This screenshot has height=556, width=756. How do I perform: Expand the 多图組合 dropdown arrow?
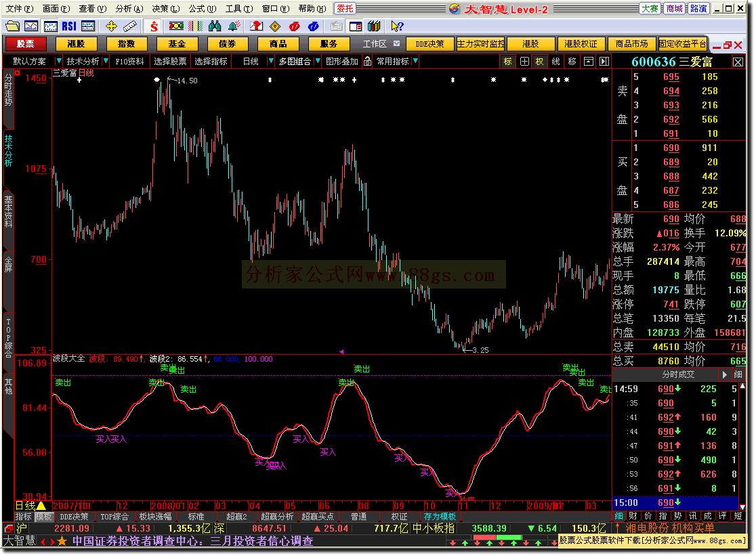[x=317, y=61]
